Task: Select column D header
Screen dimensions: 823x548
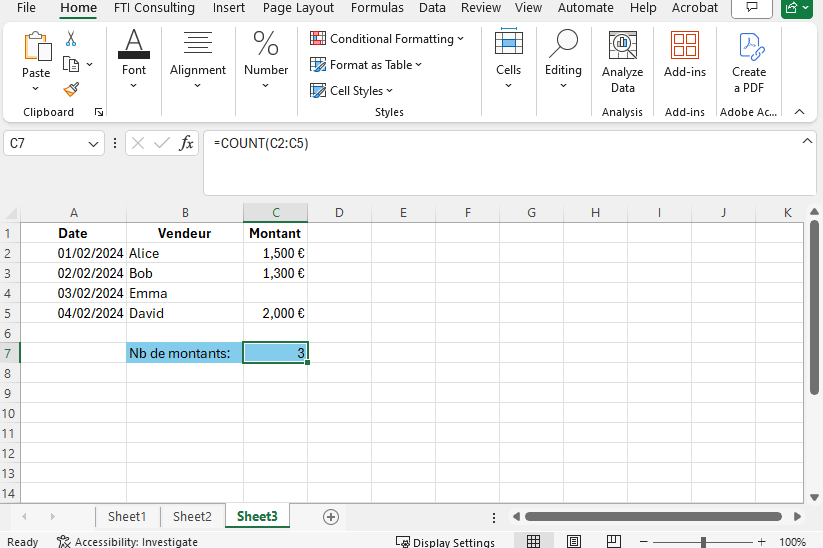Action: pos(339,213)
